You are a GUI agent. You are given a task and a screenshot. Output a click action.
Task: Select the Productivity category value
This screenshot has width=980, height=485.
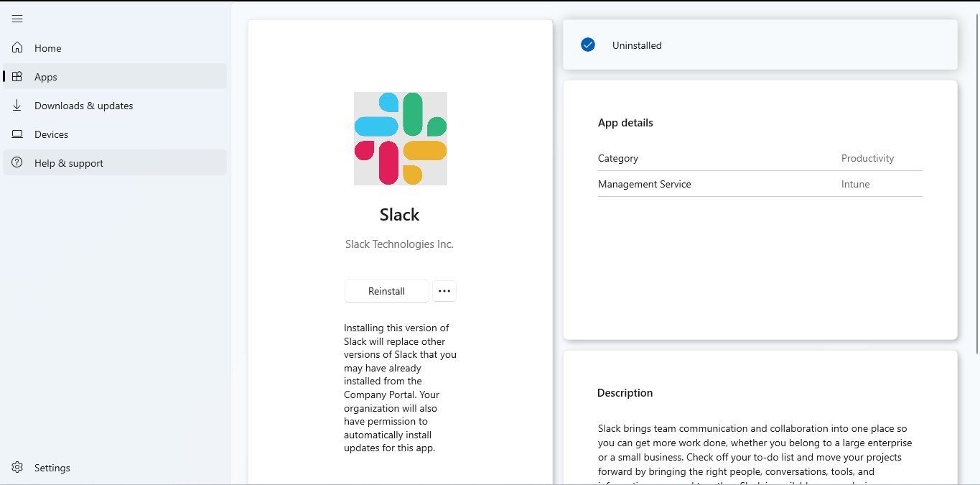(867, 158)
